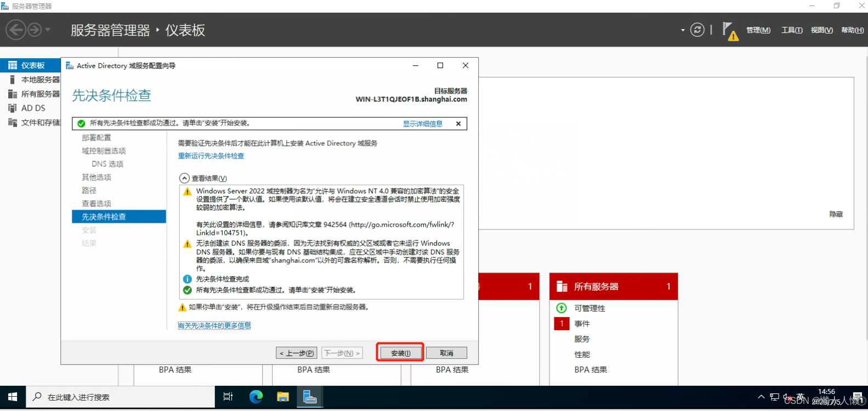Go to 其他选项 wizard step

pyautogui.click(x=97, y=177)
